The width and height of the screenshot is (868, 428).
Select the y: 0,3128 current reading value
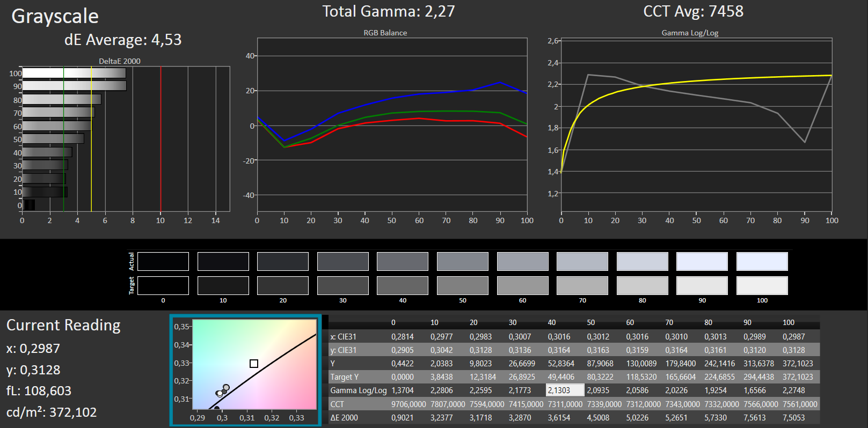33,370
